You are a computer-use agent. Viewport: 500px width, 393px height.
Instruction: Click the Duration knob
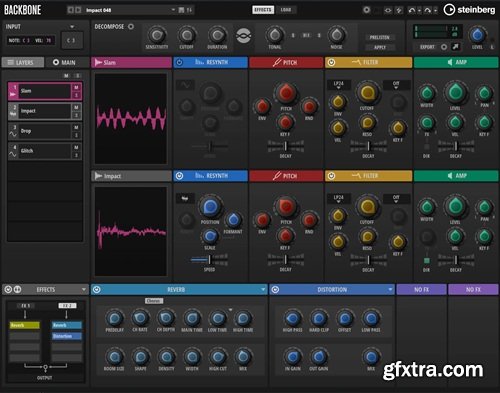[217, 35]
